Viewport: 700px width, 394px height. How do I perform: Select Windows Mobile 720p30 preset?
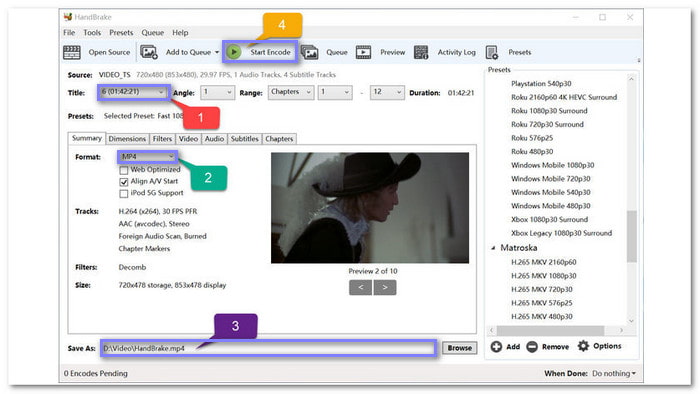(550, 179)
